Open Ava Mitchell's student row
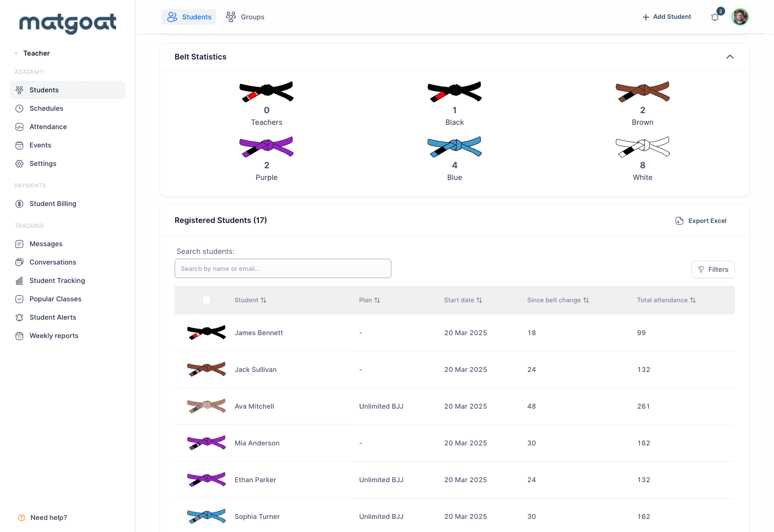The width and height of the screenshot is (774, 532). coord(455,406)
